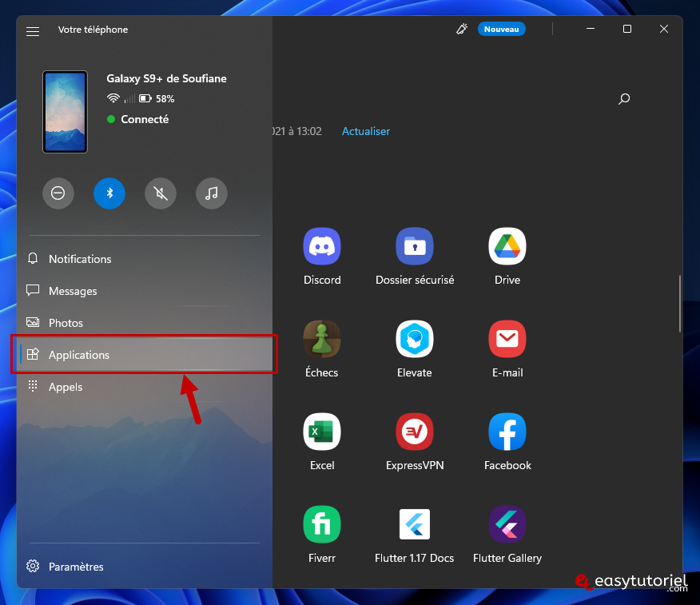Open Paramètres settings
The image size is (700, 605).
pos(144,567)
